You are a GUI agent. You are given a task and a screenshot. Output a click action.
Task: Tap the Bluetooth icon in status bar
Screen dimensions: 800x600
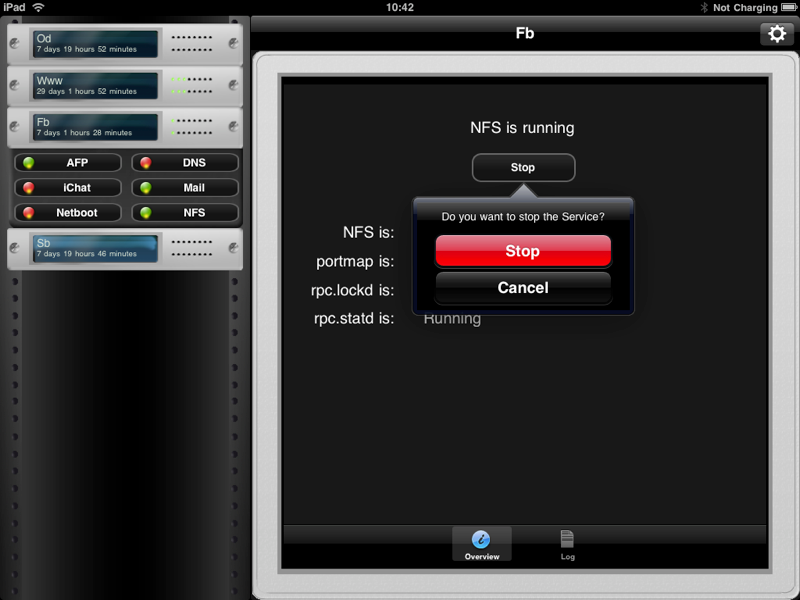point(704,7)
